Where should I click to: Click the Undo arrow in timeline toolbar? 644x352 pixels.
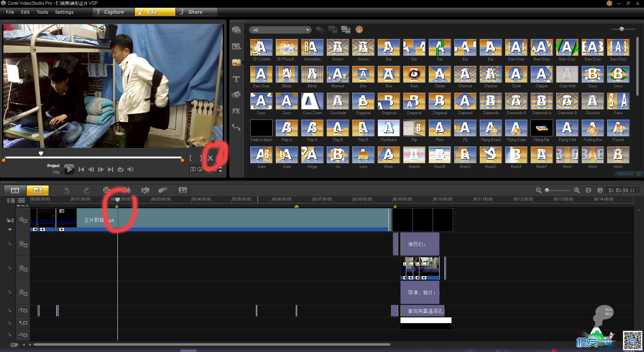pyautogui.click(x=66, y=190)
